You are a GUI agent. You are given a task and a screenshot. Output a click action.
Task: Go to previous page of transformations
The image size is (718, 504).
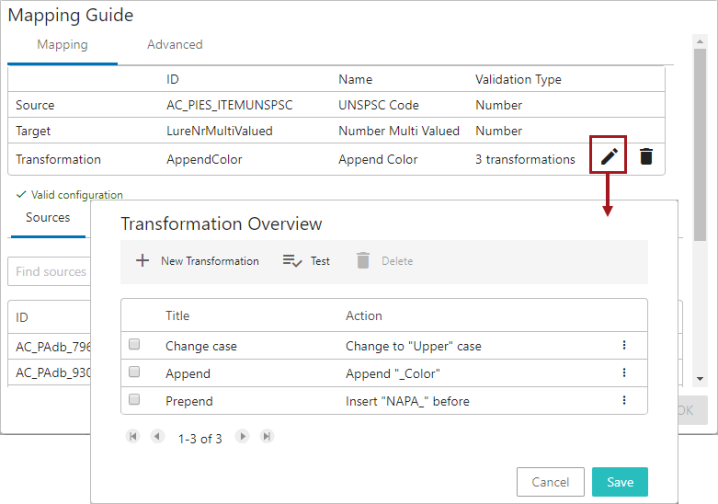tap(157, 437)
